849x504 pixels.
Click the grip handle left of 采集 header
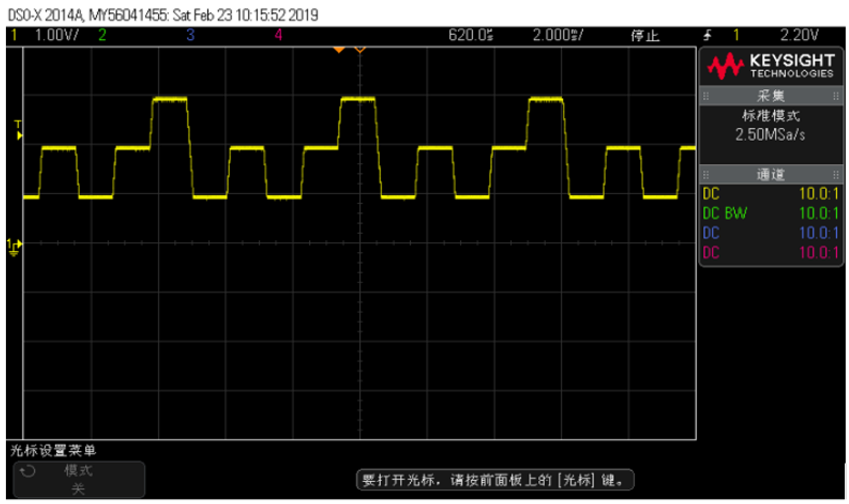pyautogui.click(x=706, y=96)
